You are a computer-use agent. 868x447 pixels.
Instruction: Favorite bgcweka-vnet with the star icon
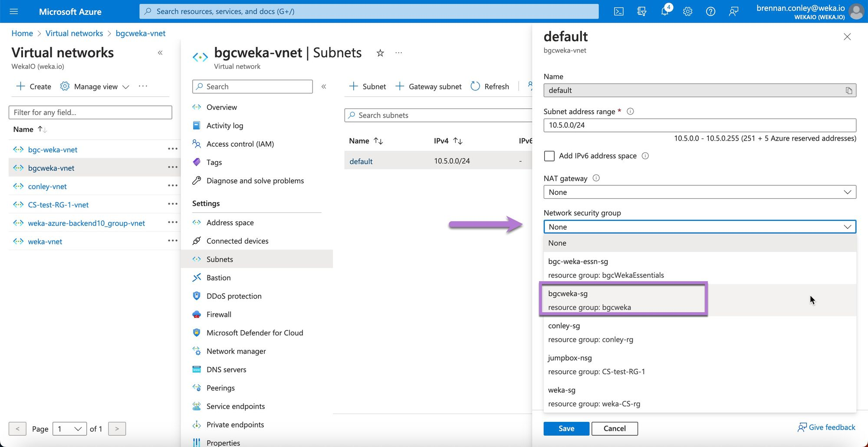coord(380,53)
